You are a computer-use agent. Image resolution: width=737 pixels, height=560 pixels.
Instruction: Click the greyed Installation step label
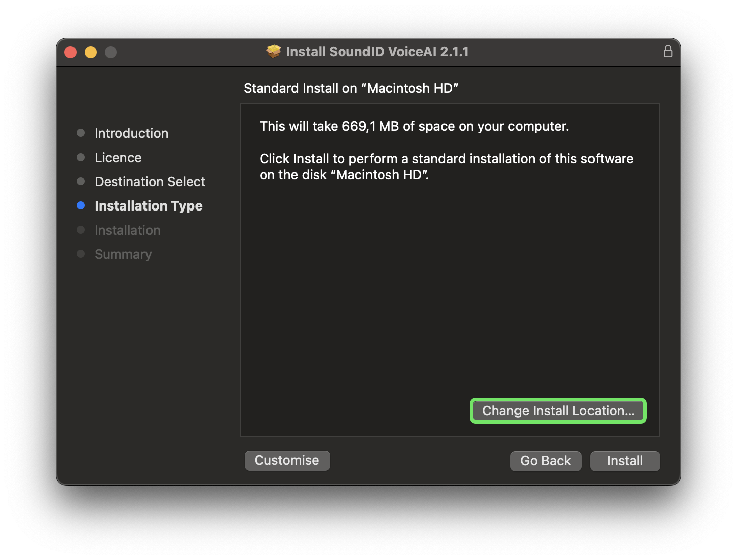pyautogui.click(x=127, y=230)
